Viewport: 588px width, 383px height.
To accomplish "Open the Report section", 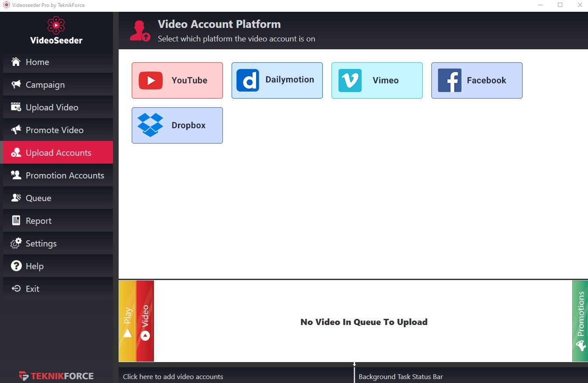I will tap(38, 221).
